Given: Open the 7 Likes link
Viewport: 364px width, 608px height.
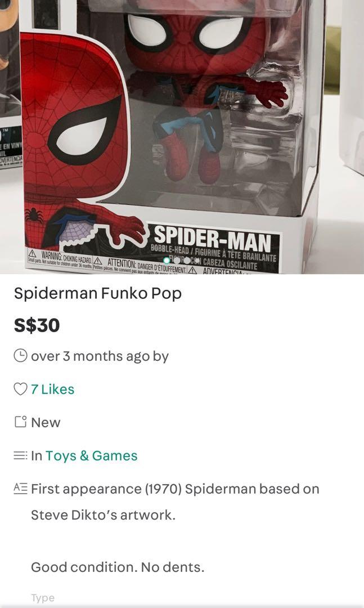Looking at the screenshot, I should 52,390.
